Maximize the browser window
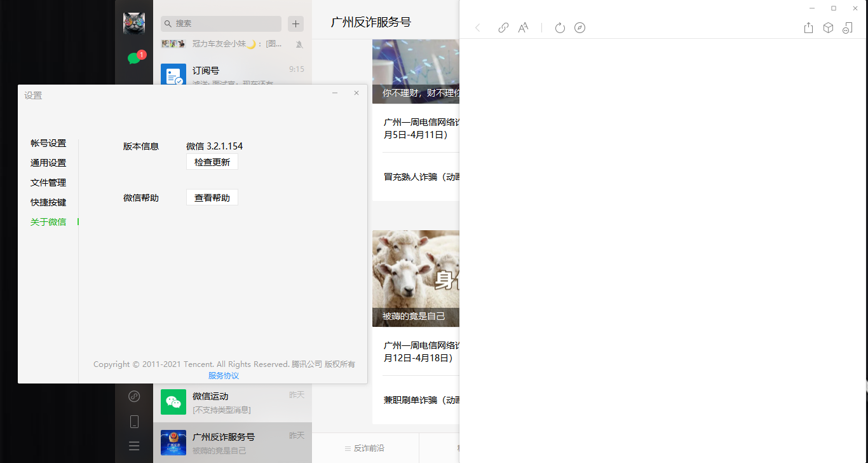868x463 pixels. (834, 8)
